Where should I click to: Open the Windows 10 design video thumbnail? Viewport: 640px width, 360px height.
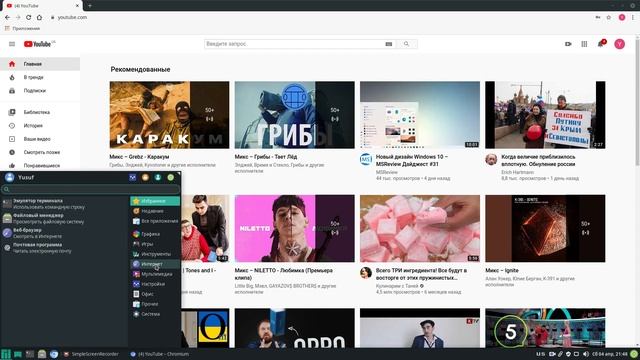tap(420, 115)
